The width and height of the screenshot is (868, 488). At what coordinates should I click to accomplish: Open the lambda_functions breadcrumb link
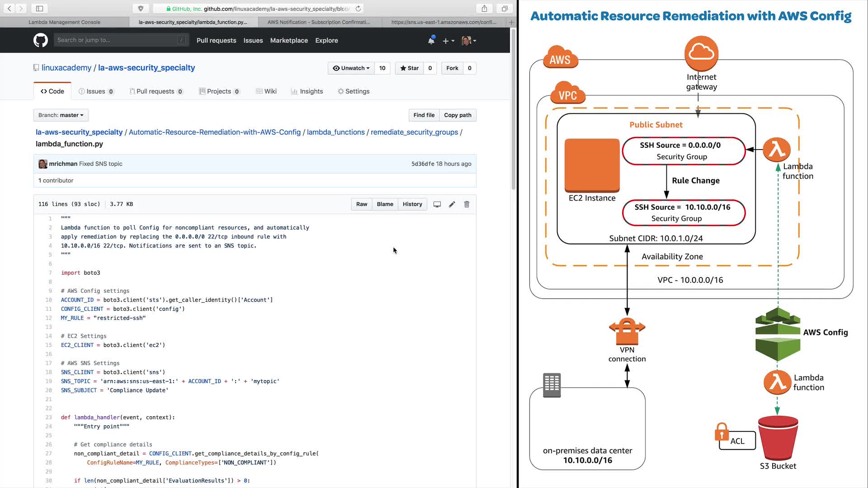(335, 132)
